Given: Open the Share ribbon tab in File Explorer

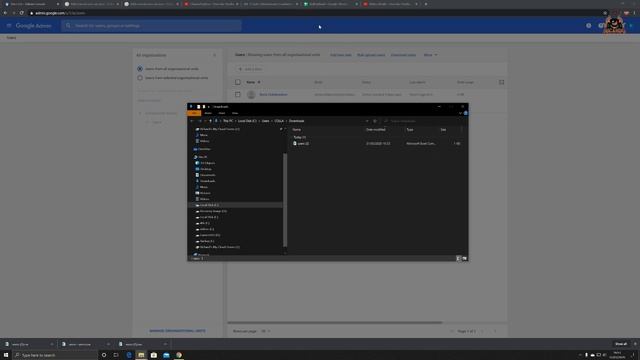Looking at the screenshot, I should [222, 113].
